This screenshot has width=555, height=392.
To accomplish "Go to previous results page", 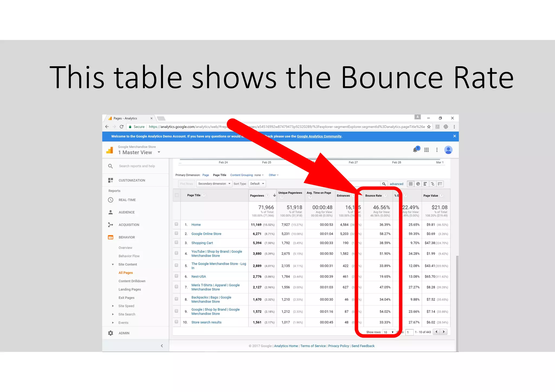I will [x=437, y=332].
